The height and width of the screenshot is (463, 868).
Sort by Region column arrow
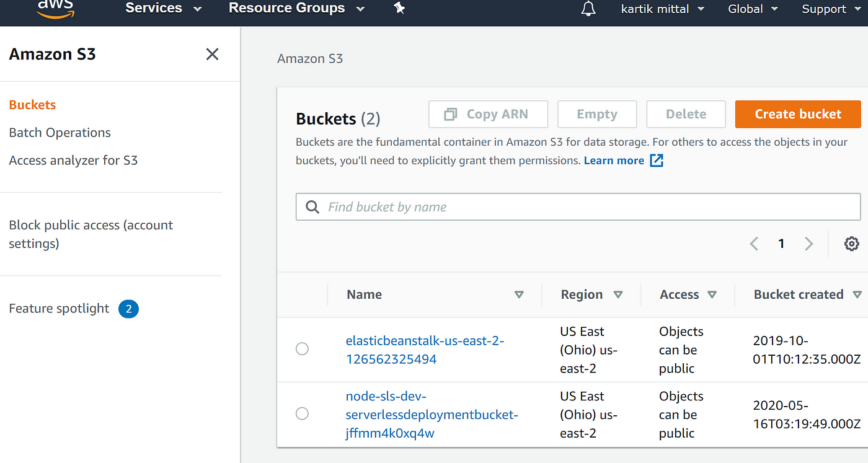[618, 295]
